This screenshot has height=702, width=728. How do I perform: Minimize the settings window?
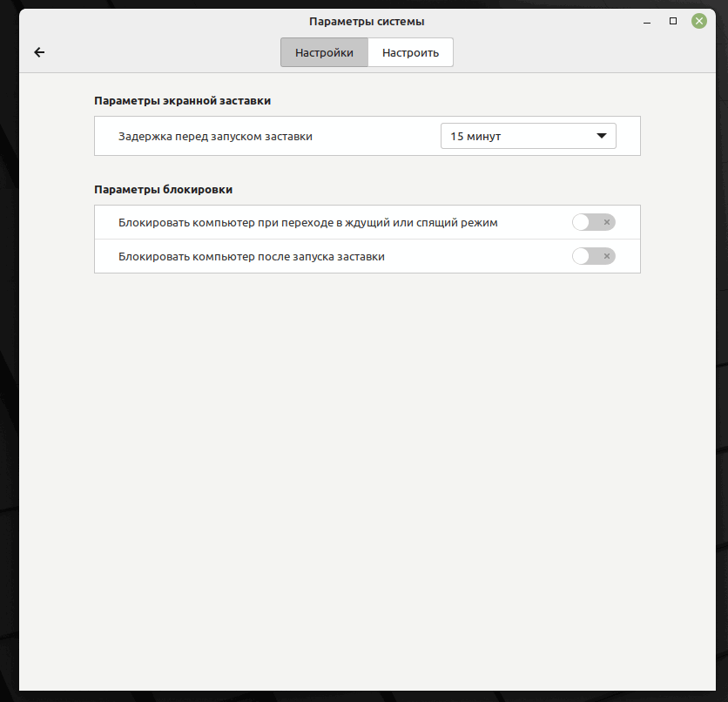(648, 21)
